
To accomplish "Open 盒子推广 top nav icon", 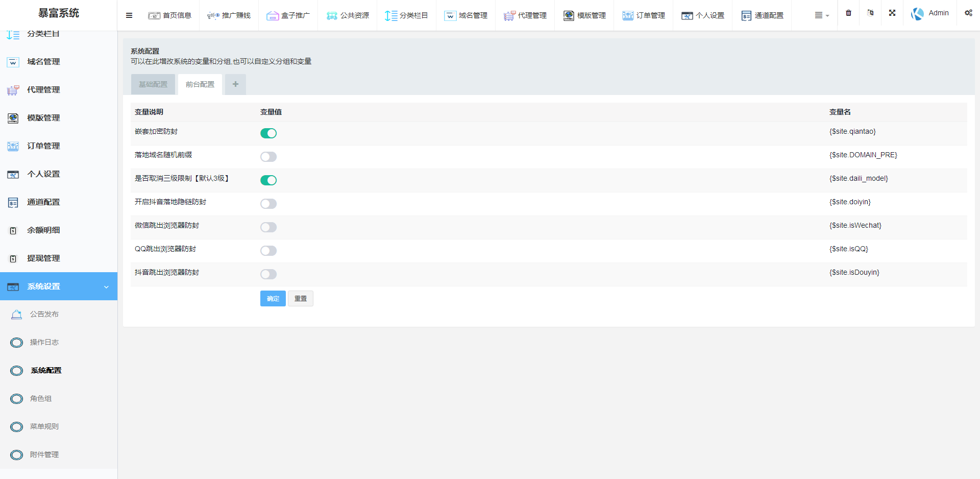I will point(273,16).
